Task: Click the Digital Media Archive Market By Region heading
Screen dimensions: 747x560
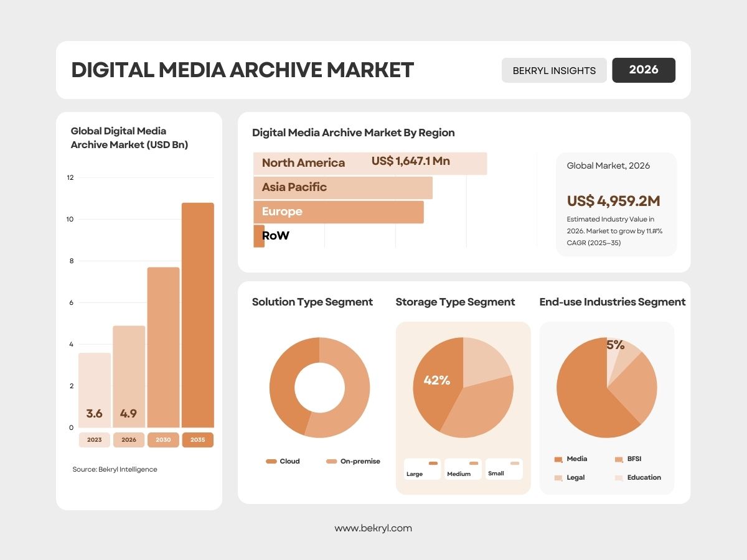Action: (x=354, y=133)
